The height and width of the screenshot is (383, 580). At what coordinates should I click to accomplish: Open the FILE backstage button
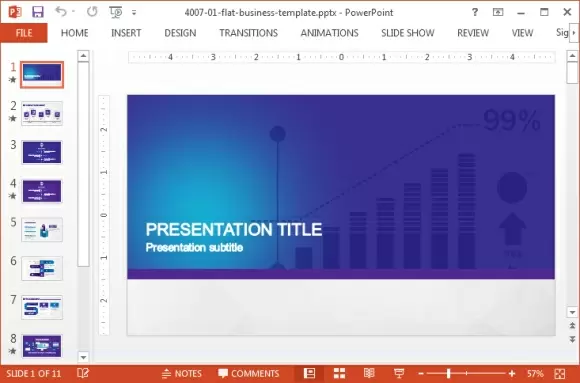pos(24,33)
